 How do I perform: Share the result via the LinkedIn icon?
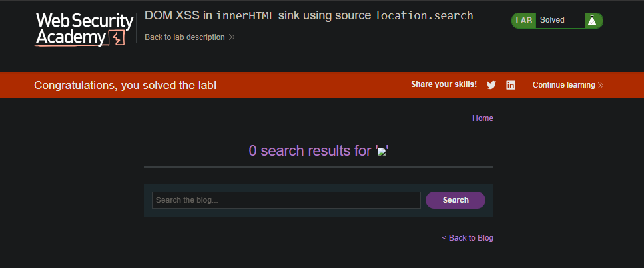coord(511,85)
